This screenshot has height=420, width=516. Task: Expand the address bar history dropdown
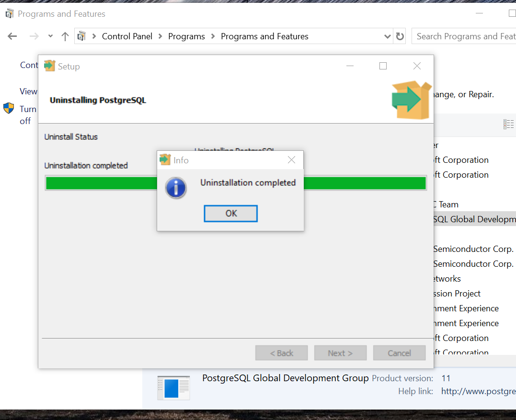(388, 36)
